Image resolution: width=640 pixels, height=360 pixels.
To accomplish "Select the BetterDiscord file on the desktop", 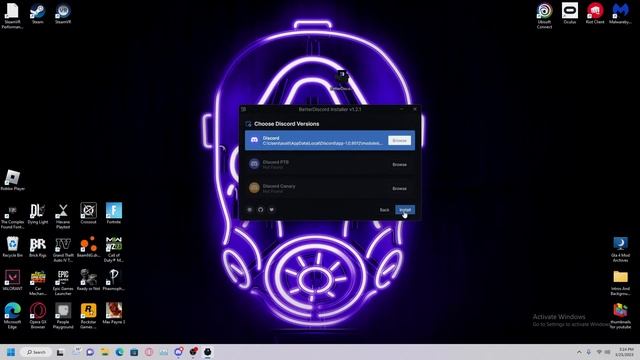I will (341, 80).
